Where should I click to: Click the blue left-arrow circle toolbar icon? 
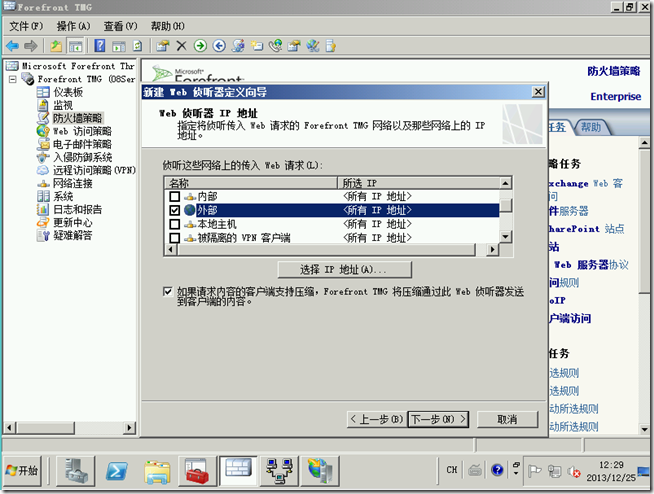[x=219, y=45]
